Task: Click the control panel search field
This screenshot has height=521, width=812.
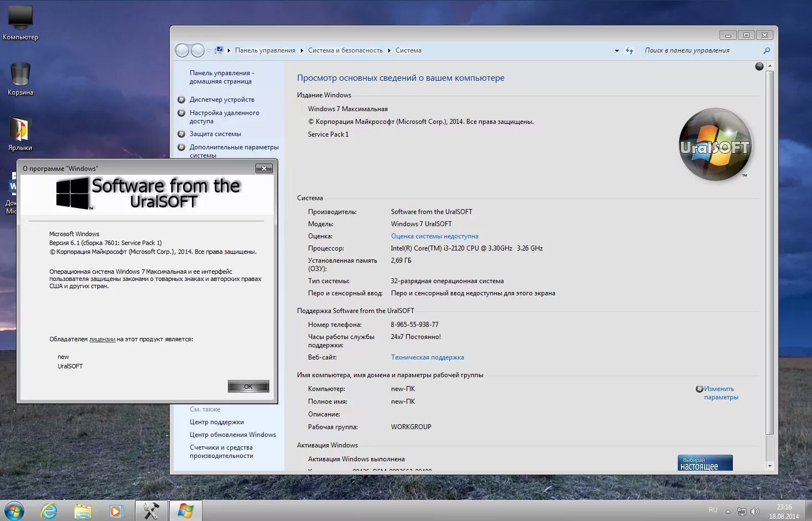Action: 701,50
